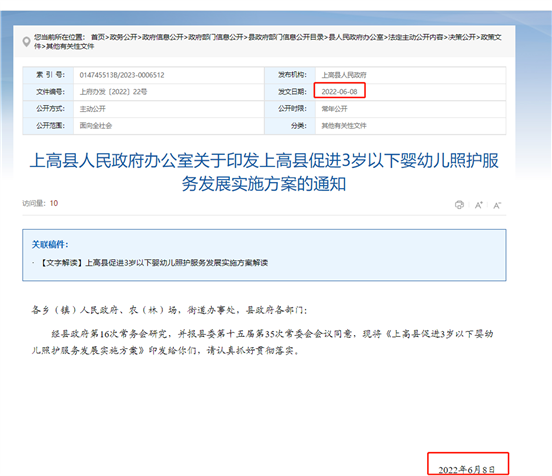Click the location pin icon in the breadcrumb
552x476 pixels.
(x=26, y=42)
